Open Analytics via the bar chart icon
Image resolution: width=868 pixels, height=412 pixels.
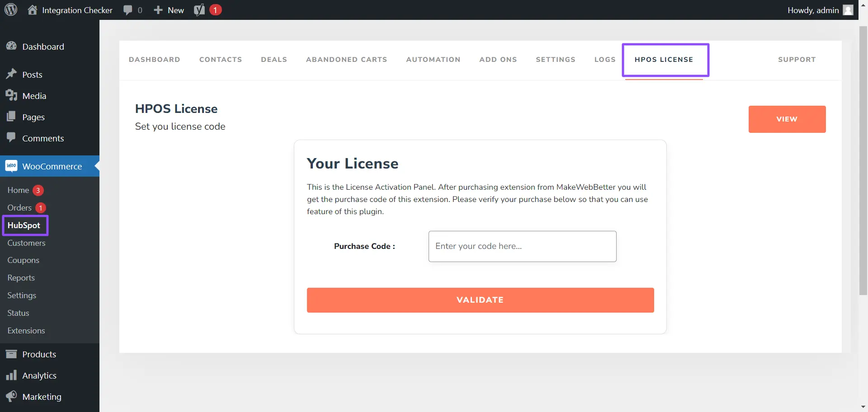[11, 375]
